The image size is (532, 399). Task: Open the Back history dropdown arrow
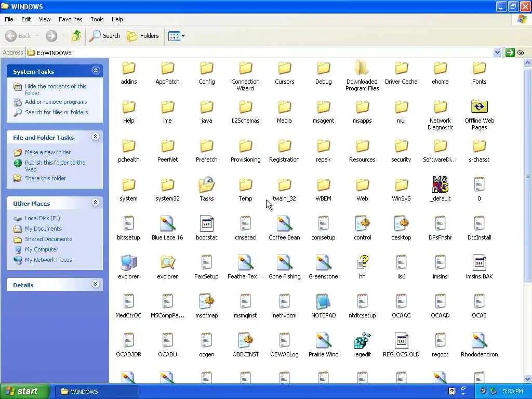pyautogui.click(x=37, y=36)
